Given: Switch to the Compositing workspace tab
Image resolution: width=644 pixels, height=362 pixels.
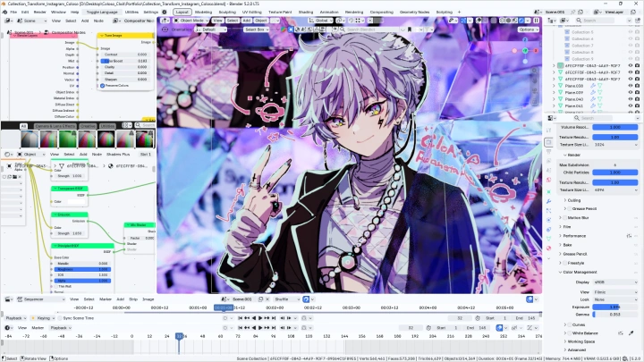Looking at the screenshot, I should pos(382,12).
